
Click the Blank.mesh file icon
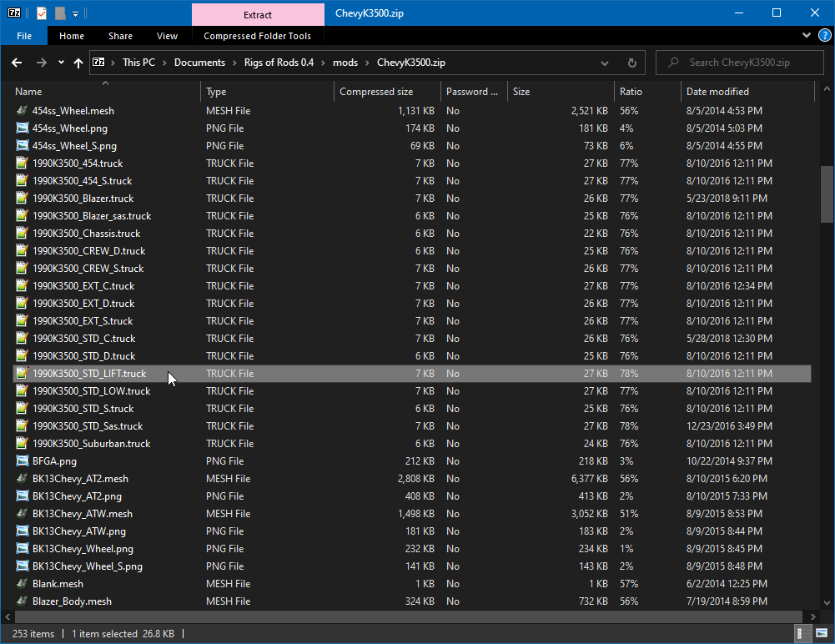[x=22, y=584]
